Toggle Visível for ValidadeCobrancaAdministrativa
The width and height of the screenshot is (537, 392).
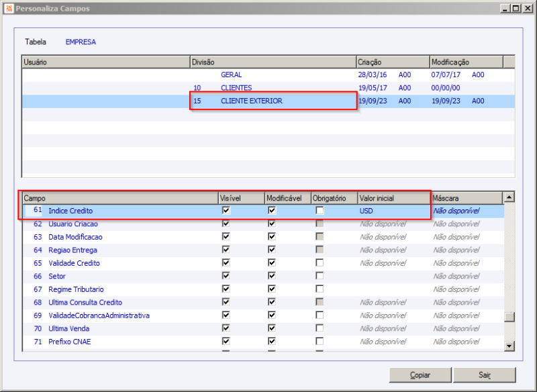tap(226, 315)
